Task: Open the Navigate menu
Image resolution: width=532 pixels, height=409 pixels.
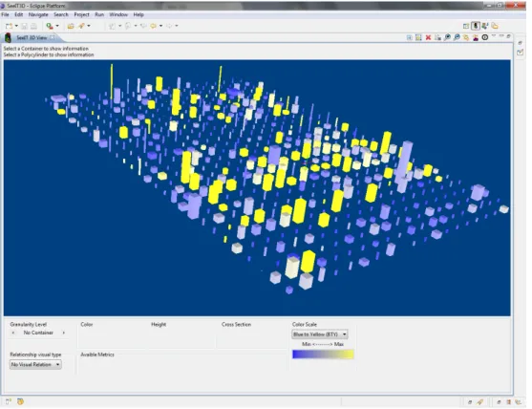Action: point(38,14)
